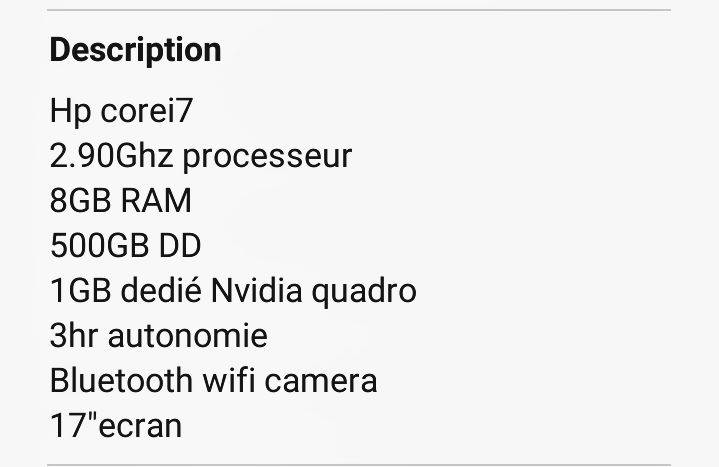Click the word "RAM"
719x467 pixels.
pyautogui.click(x=156, y=200)
